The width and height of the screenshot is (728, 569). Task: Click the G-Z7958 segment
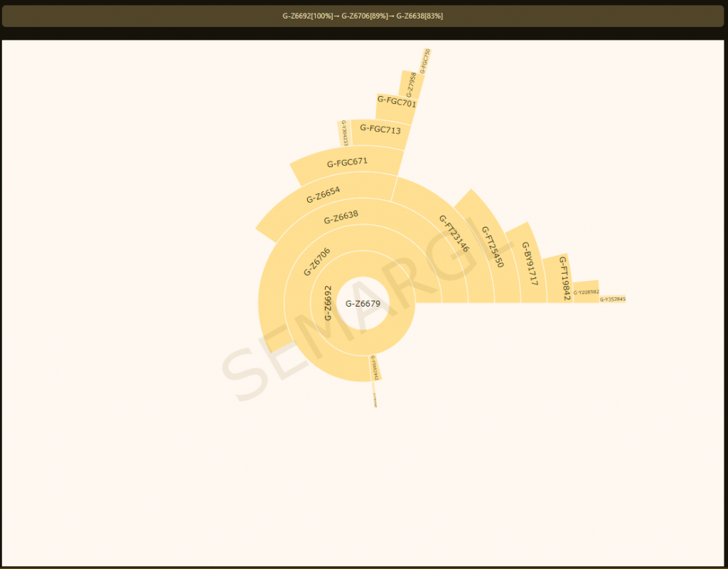coord(412,85)
